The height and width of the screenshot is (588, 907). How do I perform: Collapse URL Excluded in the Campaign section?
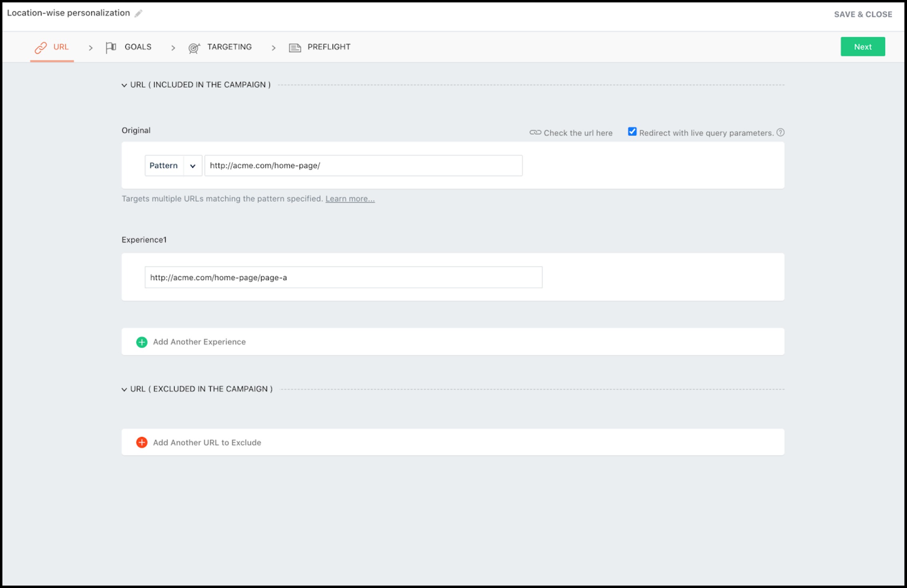click(124, 389)
